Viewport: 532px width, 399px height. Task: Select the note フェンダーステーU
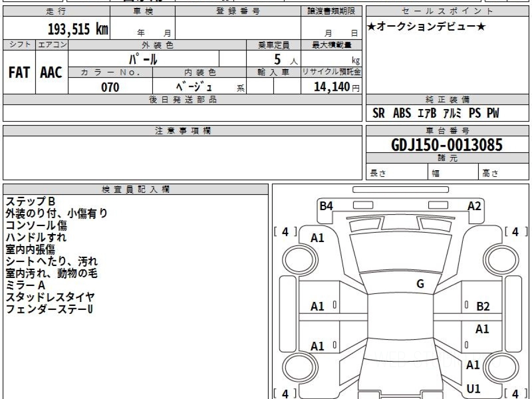pyautogui.click(x=49, y=309)
